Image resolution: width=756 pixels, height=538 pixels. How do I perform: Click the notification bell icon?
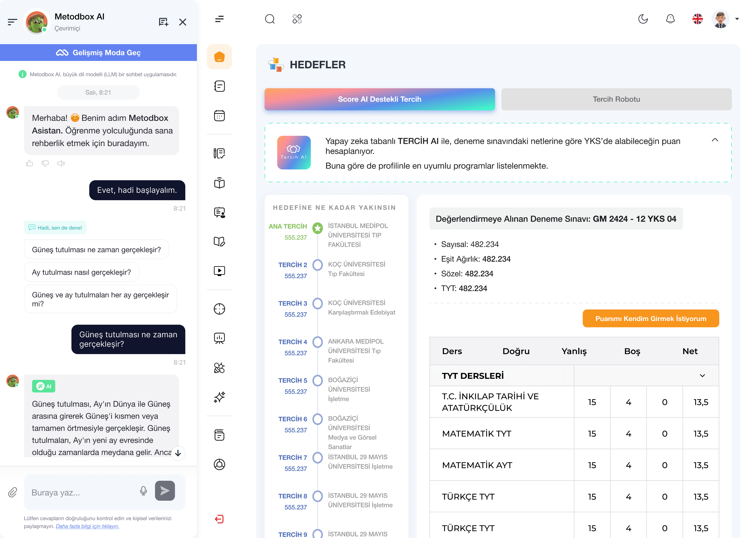tap(670, 19)
